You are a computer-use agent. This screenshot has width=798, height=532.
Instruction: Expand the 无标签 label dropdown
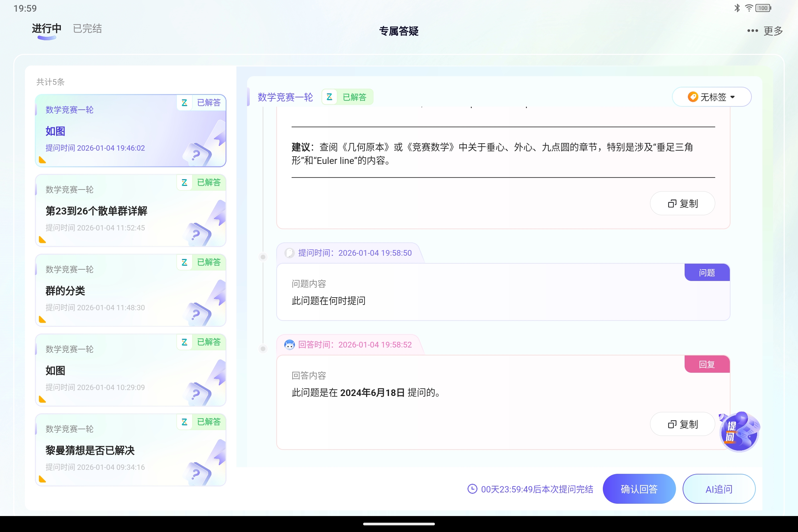(712, 97)
